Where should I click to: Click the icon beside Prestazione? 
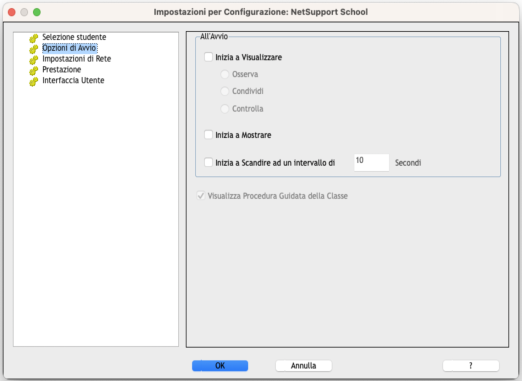pyautogui.click(x=33, y=71)
